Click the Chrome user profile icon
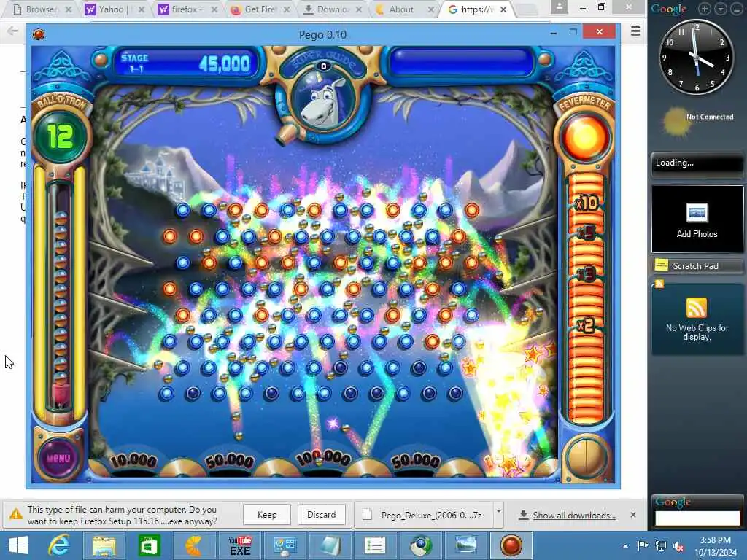 [560, 7]
